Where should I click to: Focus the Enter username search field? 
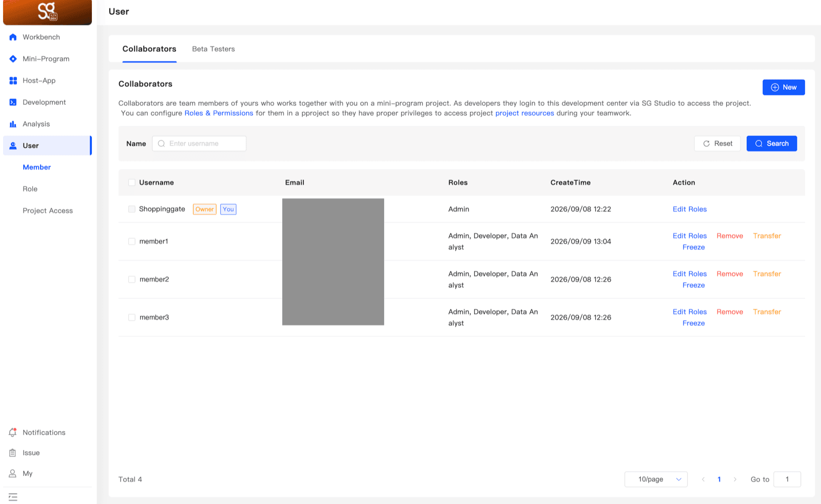click(x=199, y=144)
